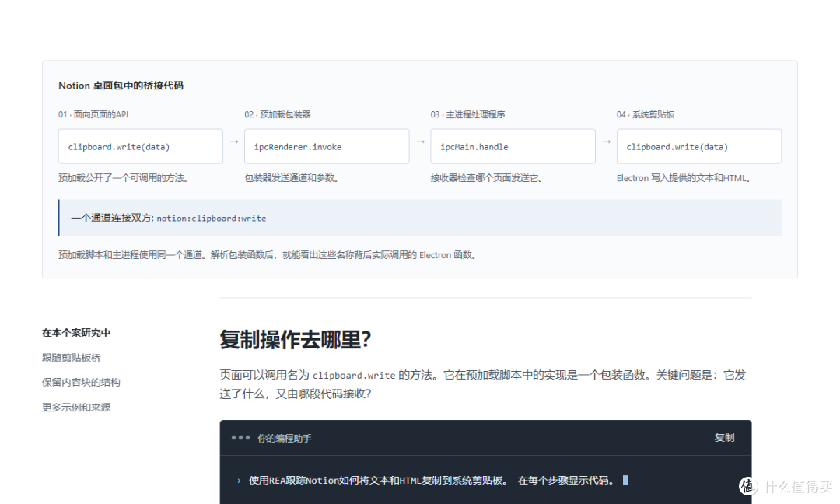Click the step label 01 · 面向页面的API
The height and width of the screenshot is (504, 840).
[93, 114]
